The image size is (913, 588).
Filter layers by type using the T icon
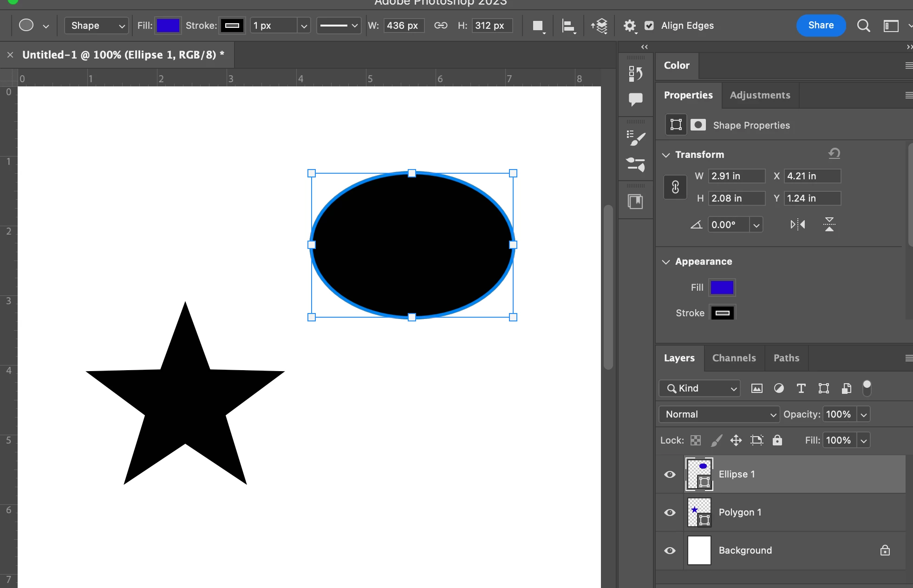pyautogui.click(x=801, y=388)
